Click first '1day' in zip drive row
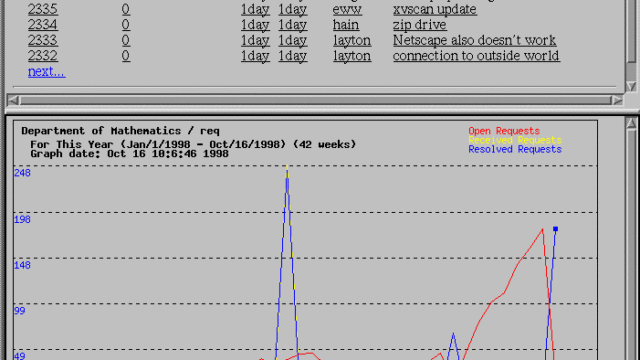Viewport: 640px width, 360px height. pyautogui.click(x=255, y=25)
